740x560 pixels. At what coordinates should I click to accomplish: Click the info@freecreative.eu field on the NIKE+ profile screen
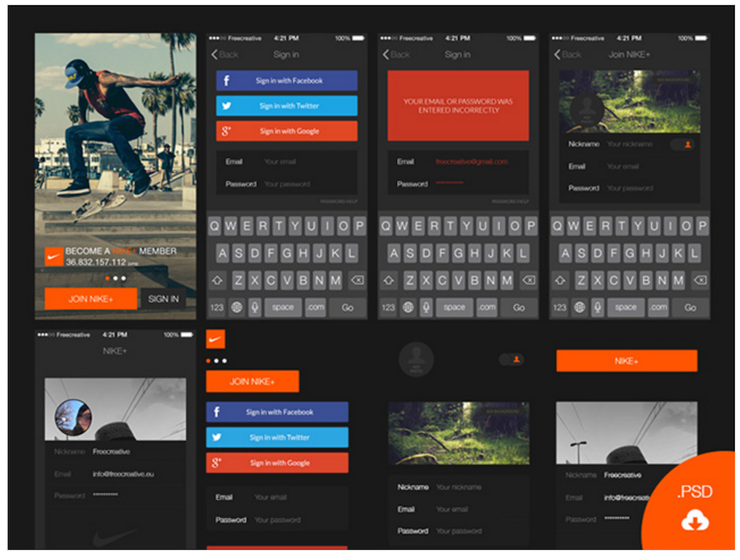tap(115, 474)
